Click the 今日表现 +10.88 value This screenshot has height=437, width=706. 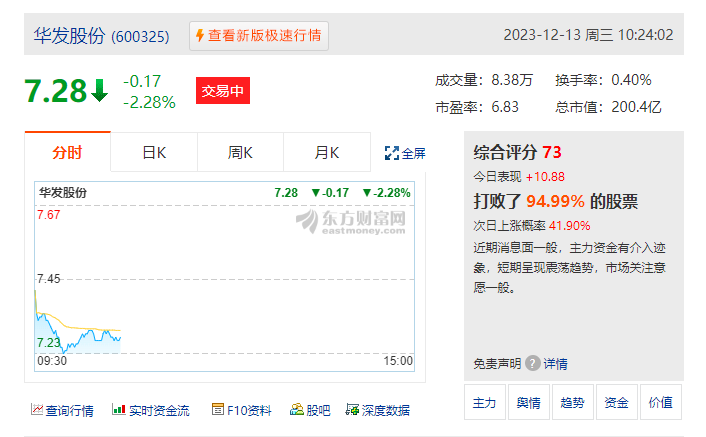click(x=545, y=177)
